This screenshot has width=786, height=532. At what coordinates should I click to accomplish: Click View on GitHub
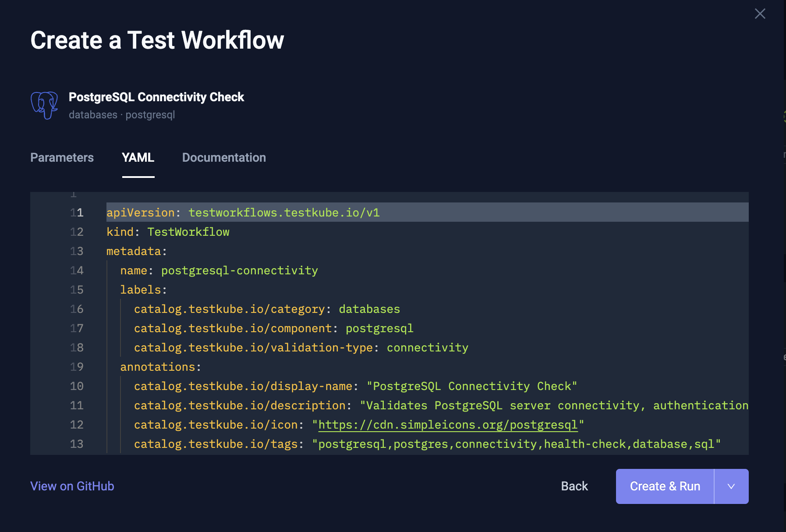72,486
